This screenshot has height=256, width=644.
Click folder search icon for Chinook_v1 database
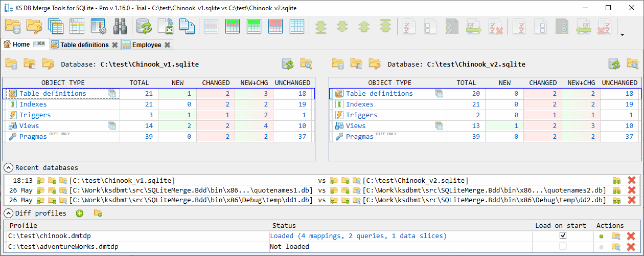click(x=306, y=64)
